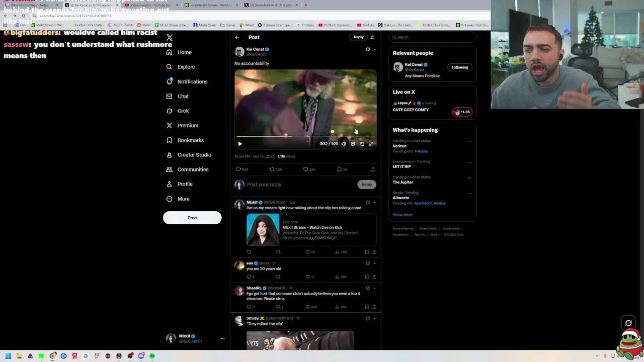The height and width of the screenshot is (362, 644).
Task: Toggle fullscreen on the video
Action: click(x=371, y=144)
